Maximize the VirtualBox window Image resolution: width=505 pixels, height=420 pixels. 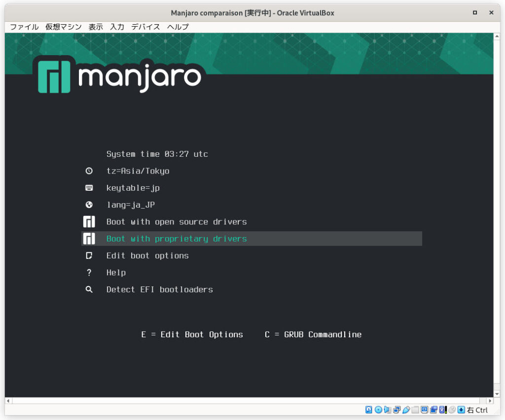pyautogui.click(x=475, y=12)
